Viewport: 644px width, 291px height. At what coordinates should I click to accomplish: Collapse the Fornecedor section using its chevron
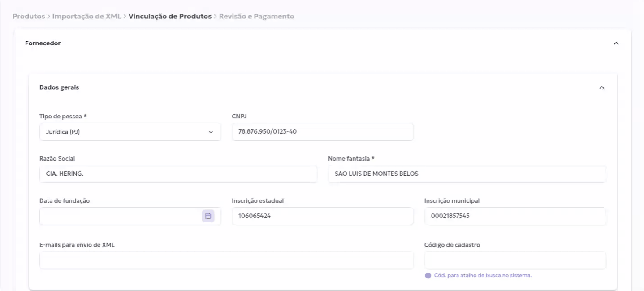point(616,43)
